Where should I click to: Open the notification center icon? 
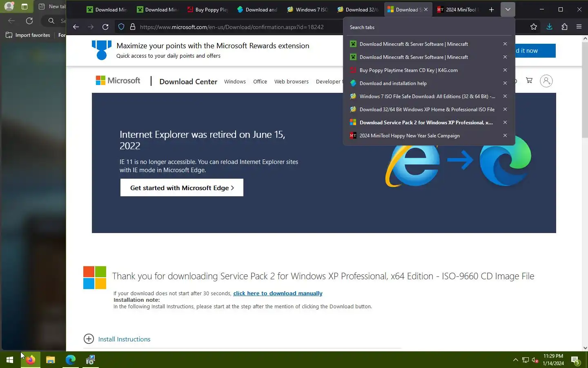click(575, 360)
